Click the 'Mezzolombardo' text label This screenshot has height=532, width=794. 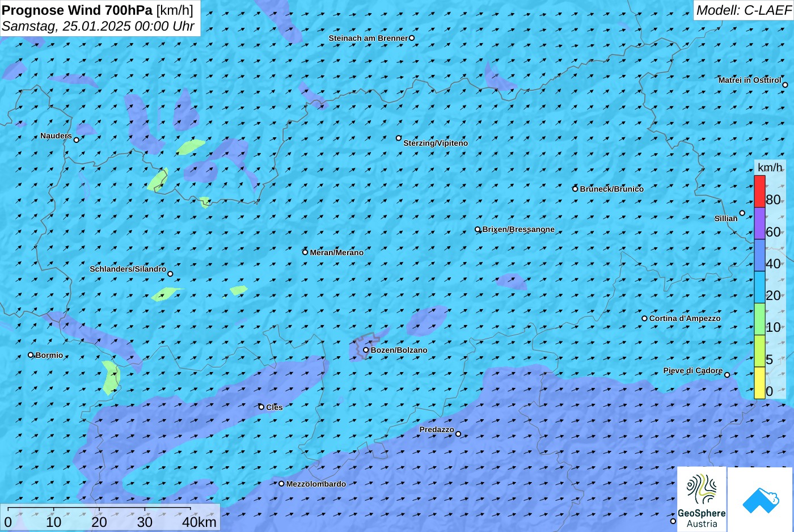[316, 484]
